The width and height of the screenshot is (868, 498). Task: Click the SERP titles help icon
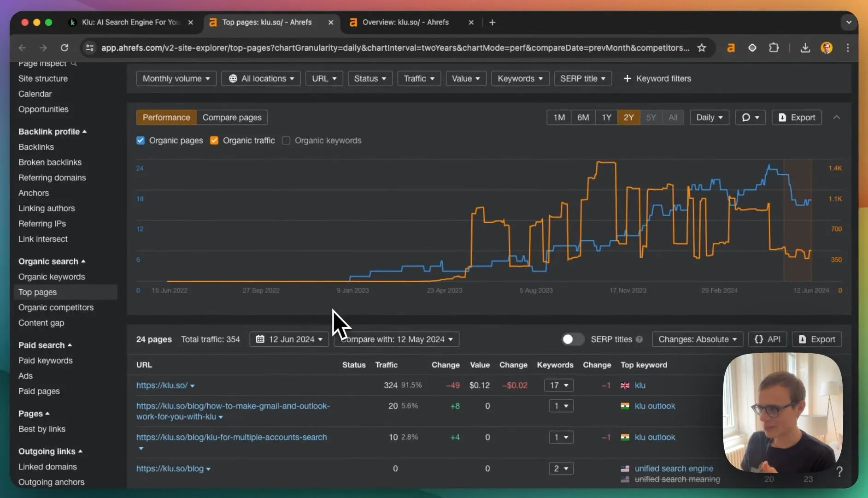pos(639,339)
